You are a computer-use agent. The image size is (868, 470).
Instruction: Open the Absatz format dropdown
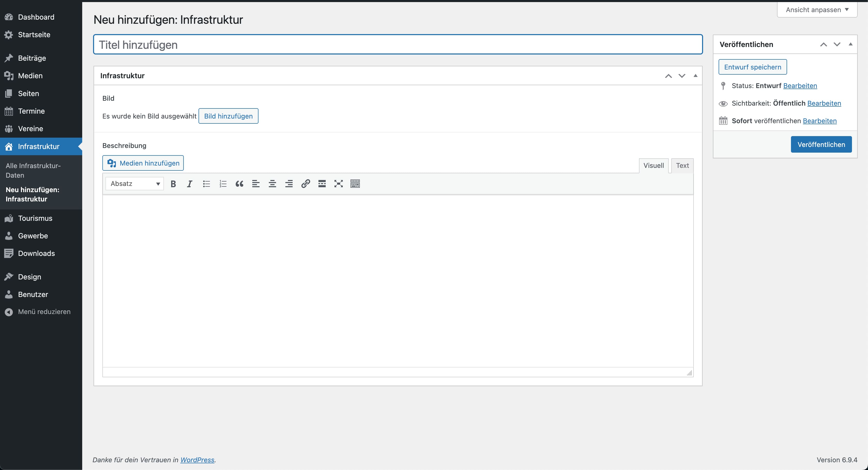coord(134,184)
